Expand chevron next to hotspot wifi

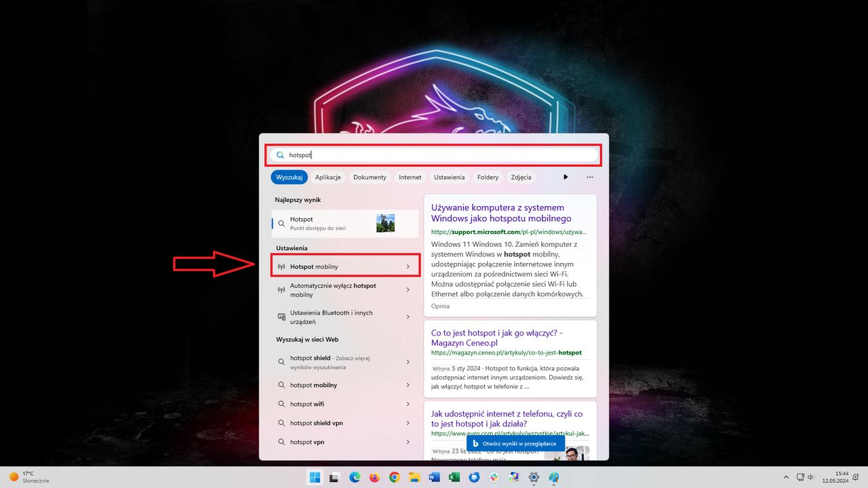point(408,404)
